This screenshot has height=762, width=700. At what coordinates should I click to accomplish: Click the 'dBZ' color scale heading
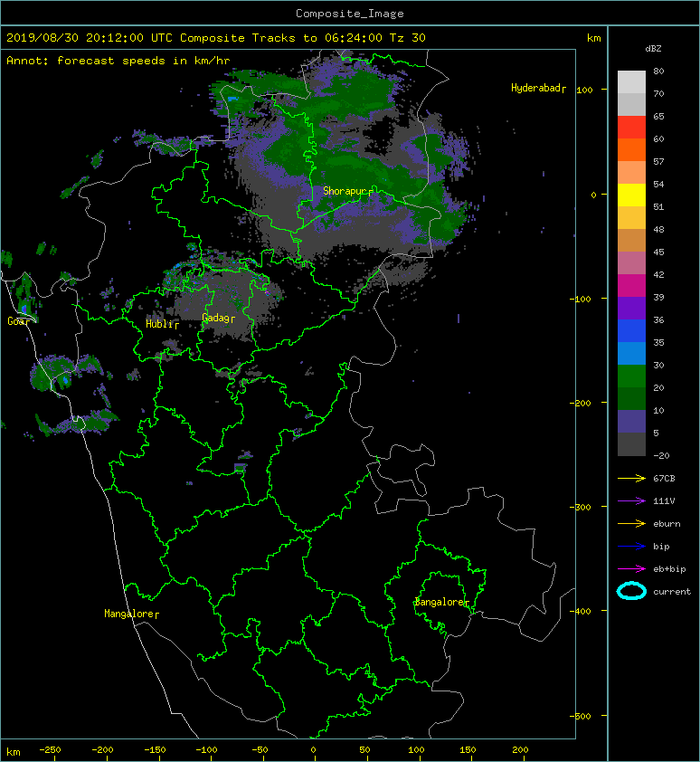[x=653, y=49]
